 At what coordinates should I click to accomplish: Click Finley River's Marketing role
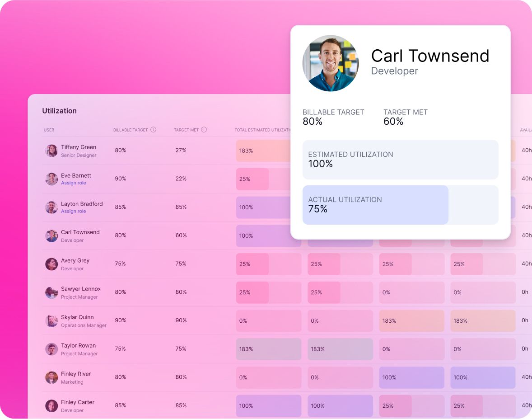pyautogui.click(x=72, y=382)
